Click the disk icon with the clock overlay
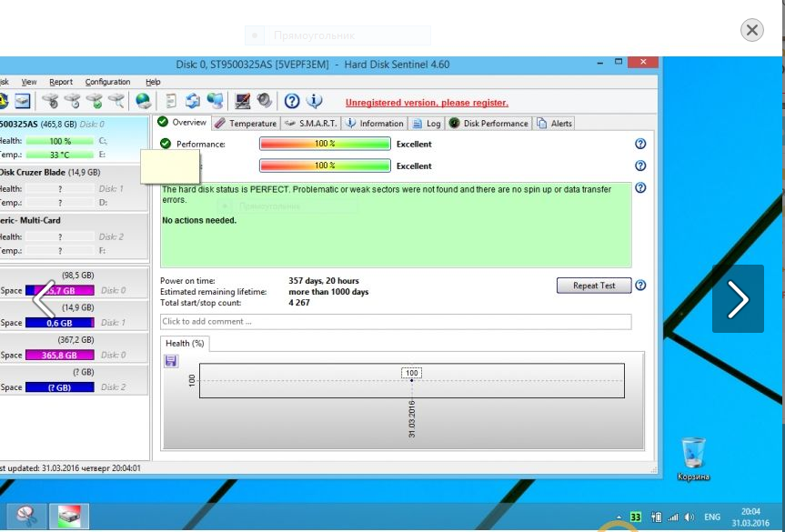Viewport: 785px width, 532px height. point(72,101)
